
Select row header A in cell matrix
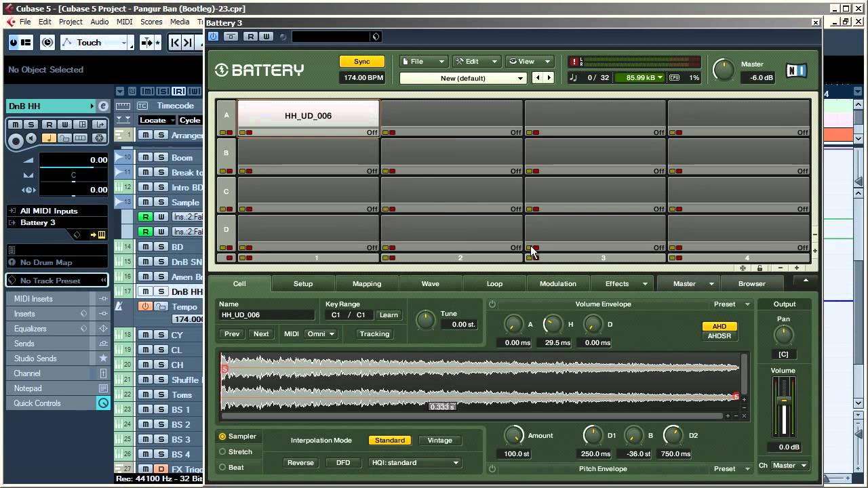(x=226, y=115)
